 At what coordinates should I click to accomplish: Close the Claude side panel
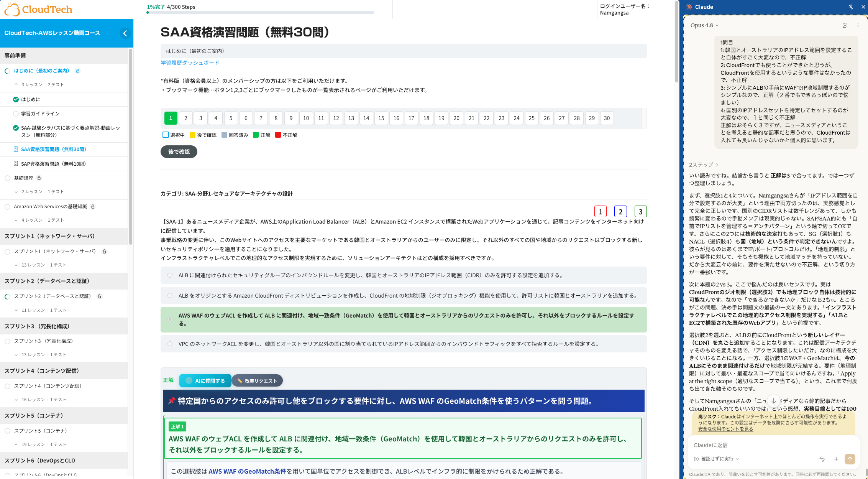(863, 7)
